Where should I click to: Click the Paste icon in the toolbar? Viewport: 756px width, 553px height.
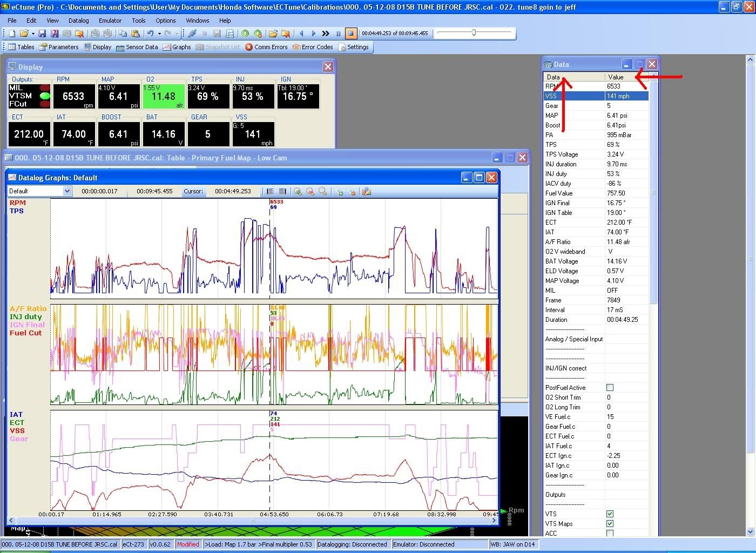(x=136, y=33)
